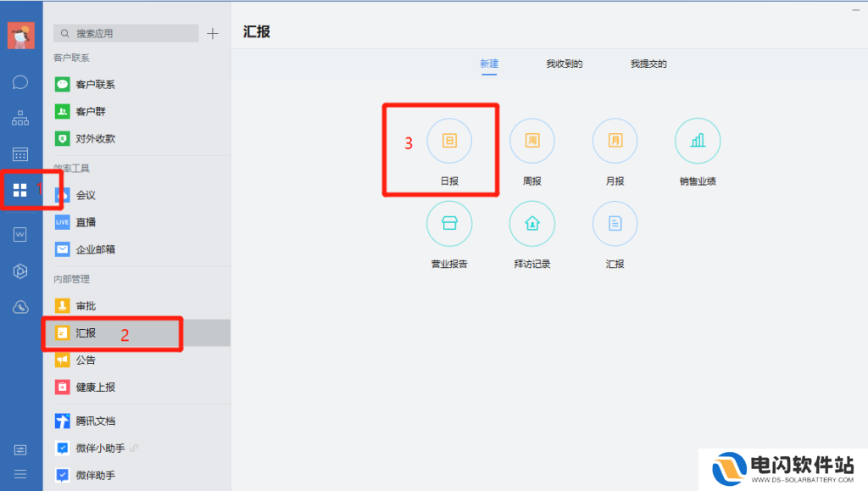Open the 审批 approval app

point(136,306)
